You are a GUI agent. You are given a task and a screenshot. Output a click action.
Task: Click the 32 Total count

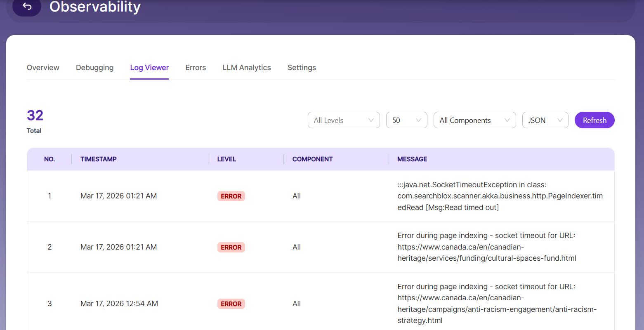point(35,121)
